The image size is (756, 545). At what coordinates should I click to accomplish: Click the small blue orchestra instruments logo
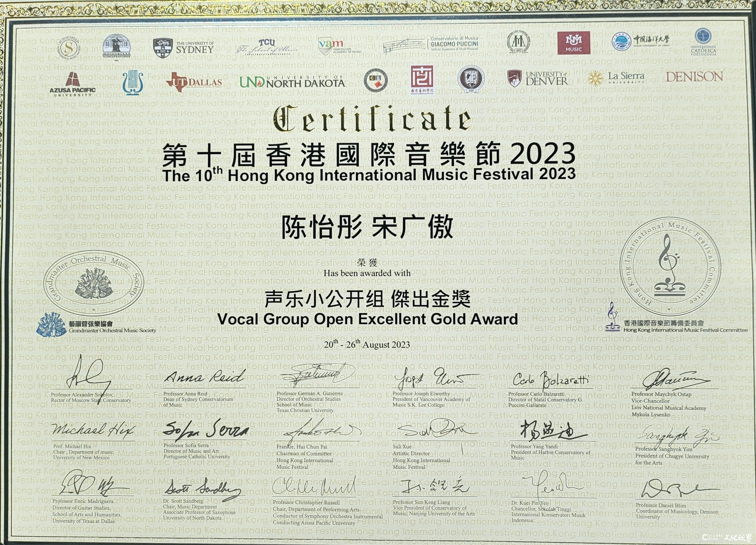pyautogui.click(x=51, y=324)
